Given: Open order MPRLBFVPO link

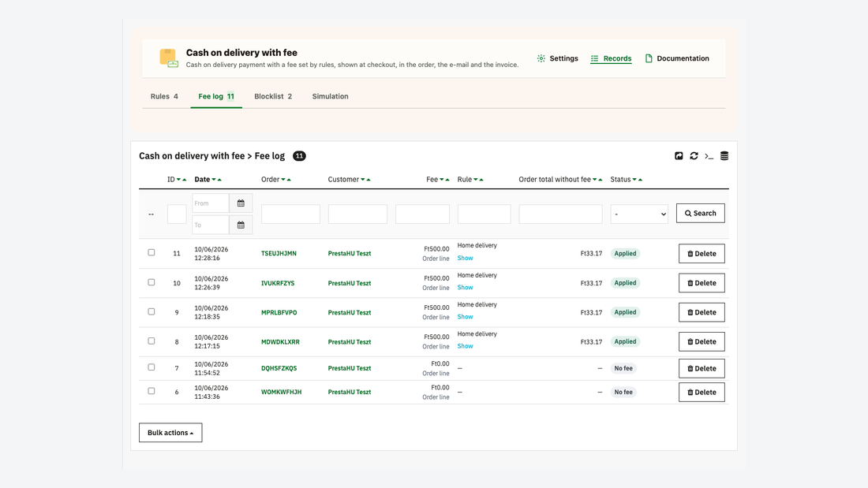Looking at the screenshot, I should pyautogui.click(x=279, y=313).
